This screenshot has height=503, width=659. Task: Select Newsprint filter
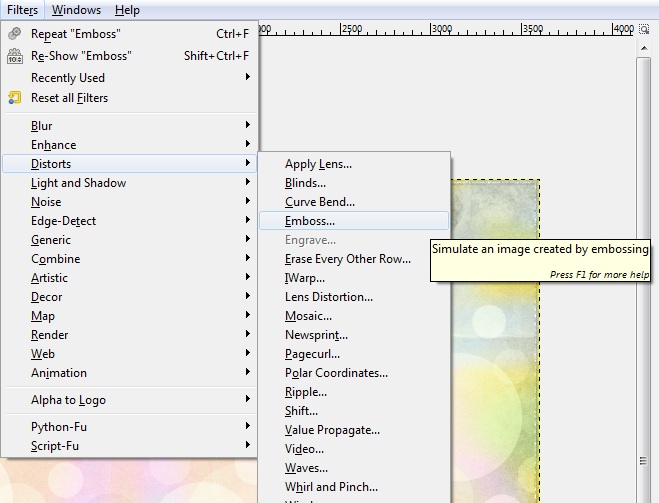click(x=354, y=334)
